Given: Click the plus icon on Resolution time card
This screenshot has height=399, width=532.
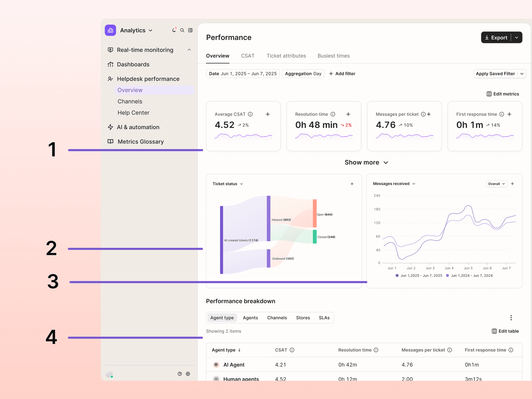Looking at the screenshot, I should point(348,114).
